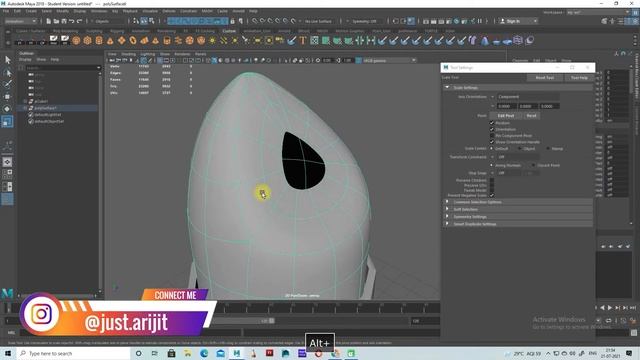This screenshot has height=360, width=640.
Task: Toggle the Orientation checkbox under Pivot
Action: point(492,129)
